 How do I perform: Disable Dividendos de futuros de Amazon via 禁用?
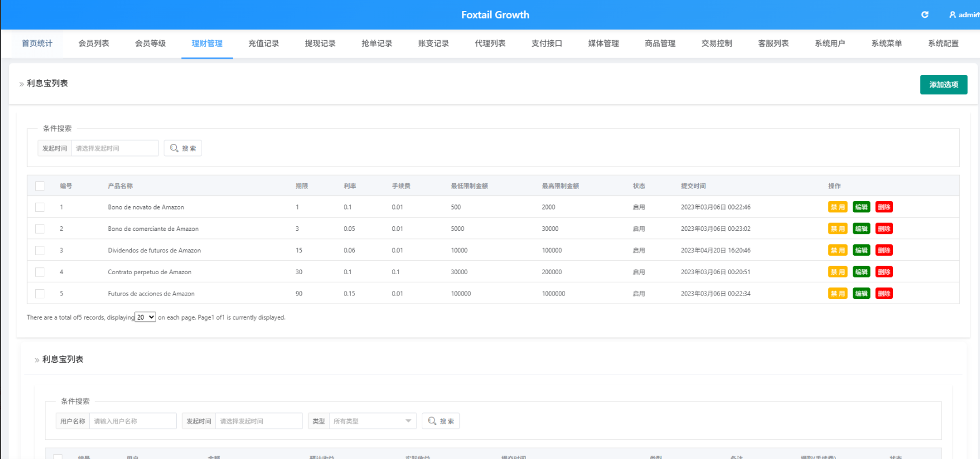(x=838, y=251)
